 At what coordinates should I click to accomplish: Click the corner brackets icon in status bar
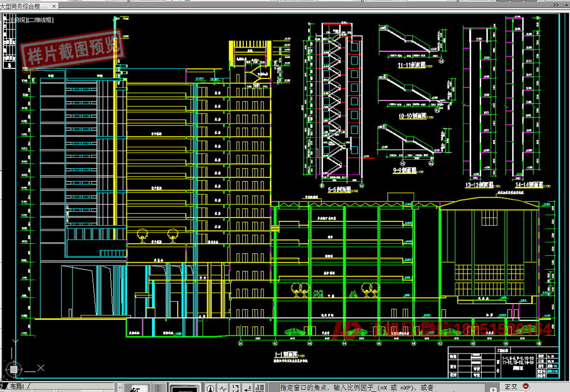[x=235, y=388]
